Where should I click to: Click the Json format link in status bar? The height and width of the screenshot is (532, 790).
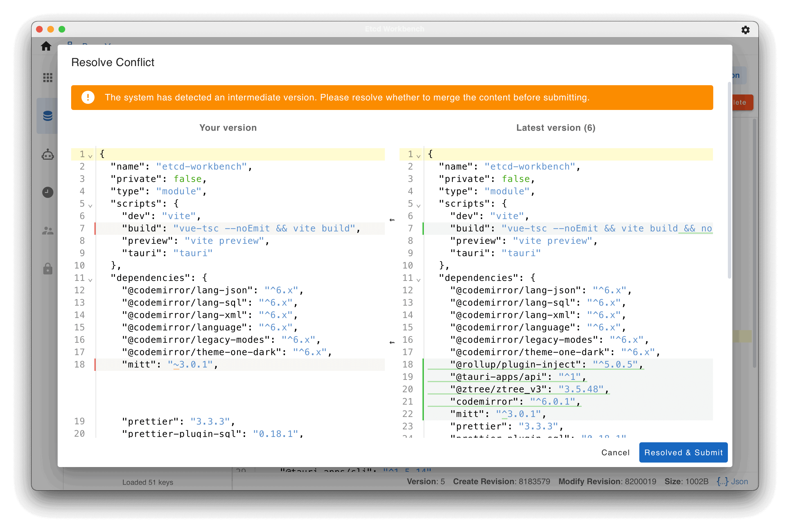tap(732, 481)
